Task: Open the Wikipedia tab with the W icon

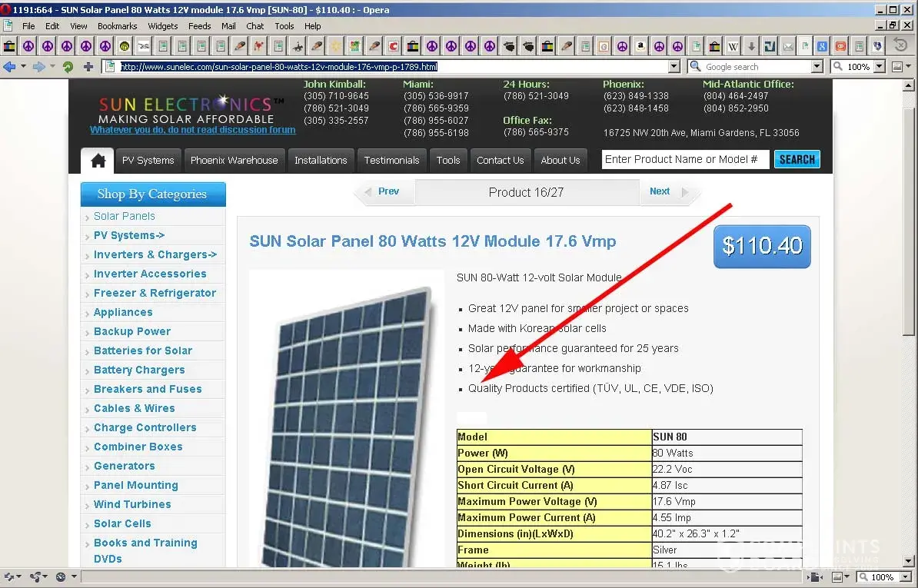Action: (733, 46)
